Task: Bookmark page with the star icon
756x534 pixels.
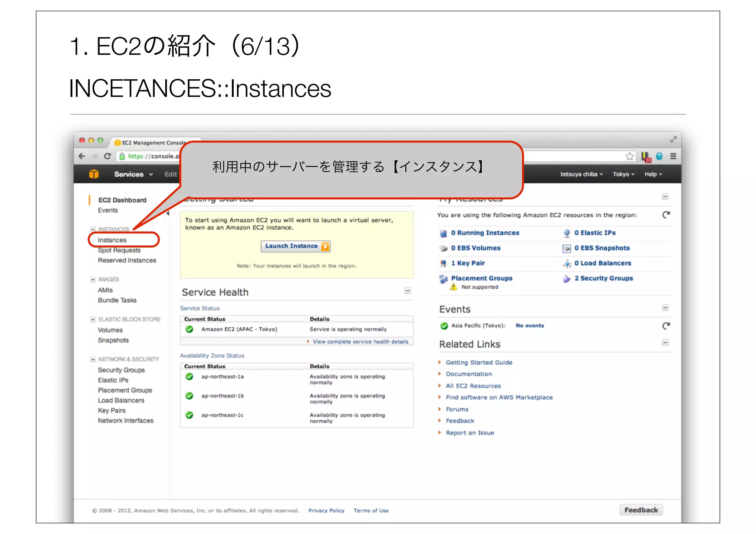Action: click(x=630, y=156)
